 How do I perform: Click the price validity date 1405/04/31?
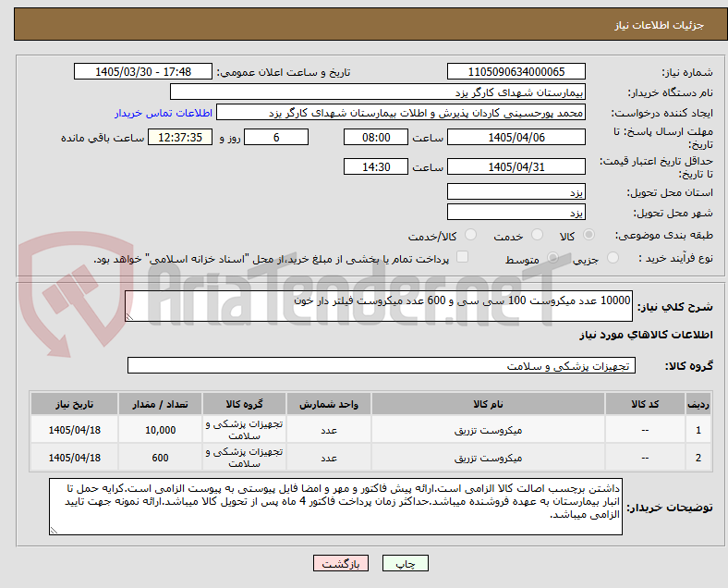coord(516,166)
